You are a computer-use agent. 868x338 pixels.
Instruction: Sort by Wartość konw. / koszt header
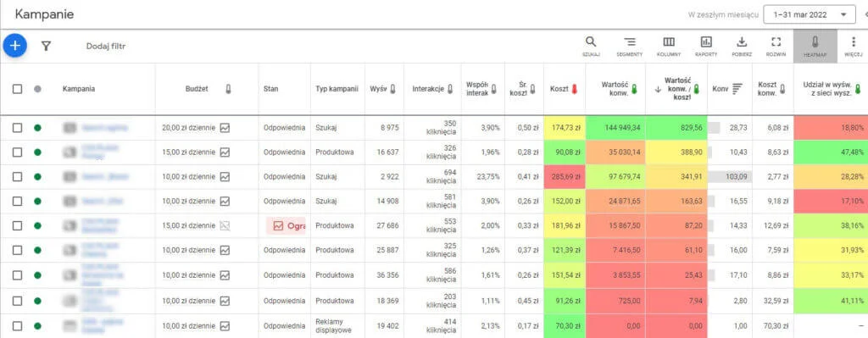point(677,88)
